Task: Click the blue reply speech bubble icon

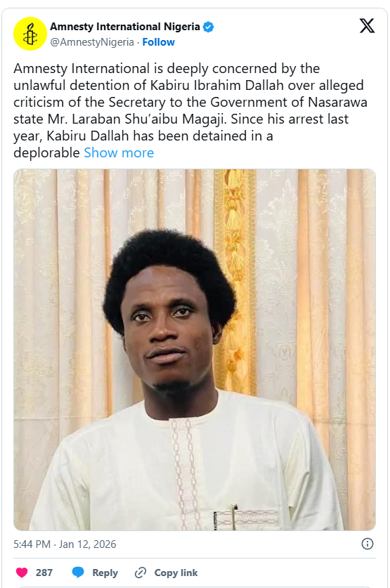Action: [x=78, y=573]
